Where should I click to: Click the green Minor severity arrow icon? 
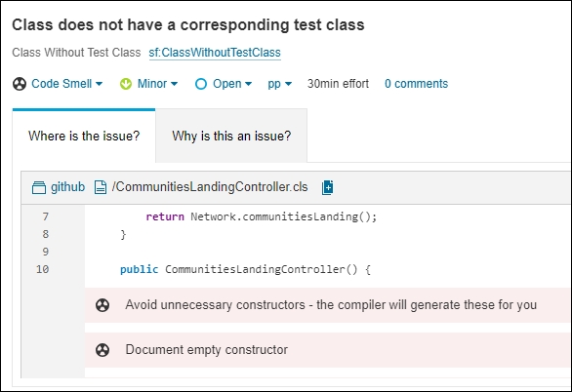click(x=126, y=84)
